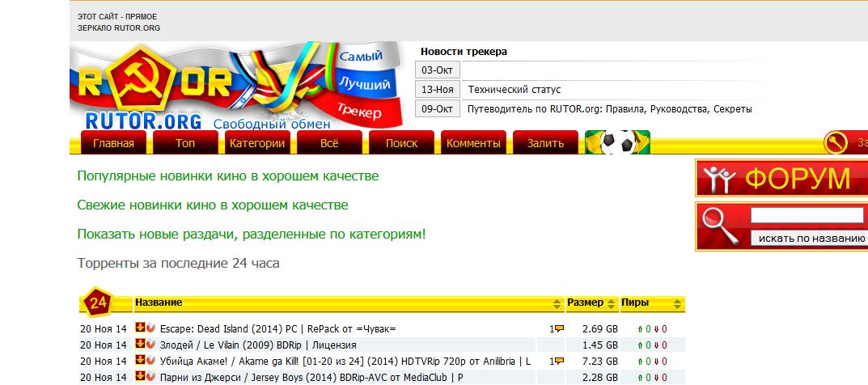Click the ФОРУМ banner button
The width and height of the screenshot is (868, 385).
click(x=781, y=179)
